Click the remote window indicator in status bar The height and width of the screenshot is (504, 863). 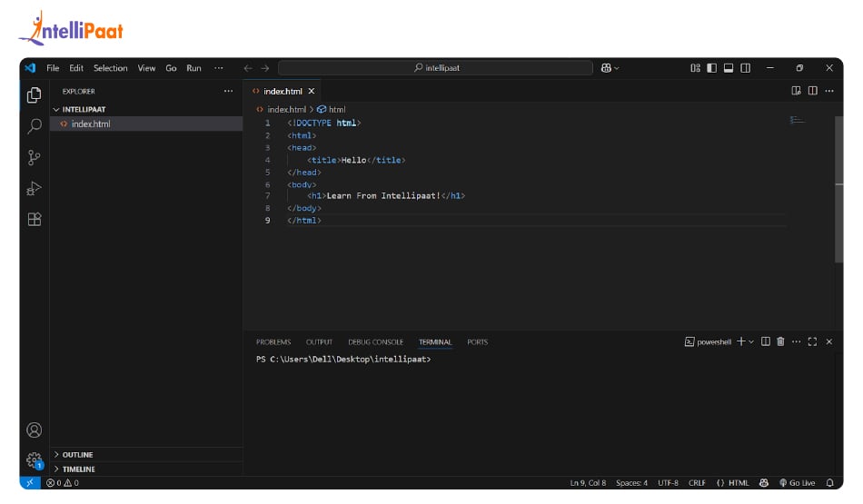[x=30, y=482]
